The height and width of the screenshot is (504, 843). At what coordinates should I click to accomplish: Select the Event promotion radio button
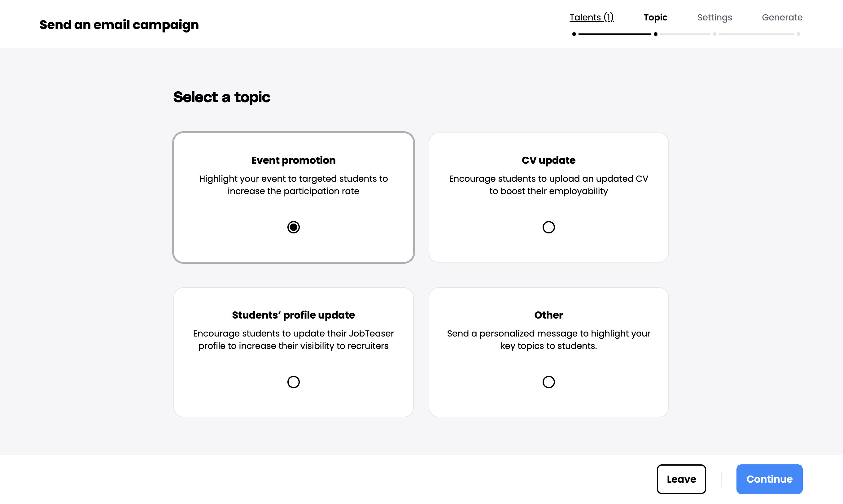(294, 227)
